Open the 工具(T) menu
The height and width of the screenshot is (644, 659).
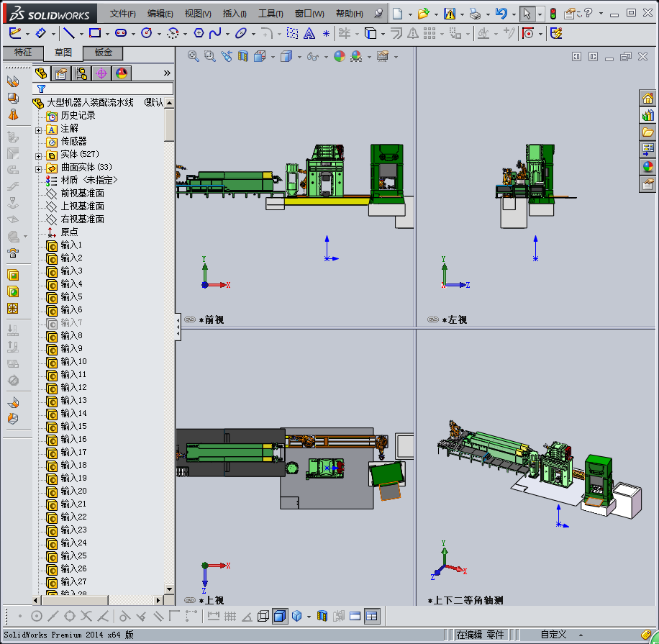pyautogui.click(x=271, y=14)
